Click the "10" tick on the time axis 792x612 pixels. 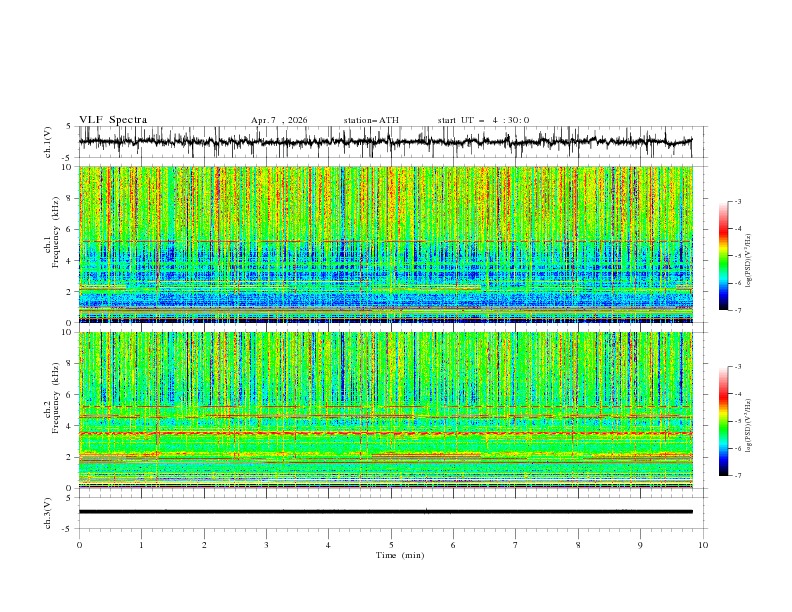click(x=703, y=545)
